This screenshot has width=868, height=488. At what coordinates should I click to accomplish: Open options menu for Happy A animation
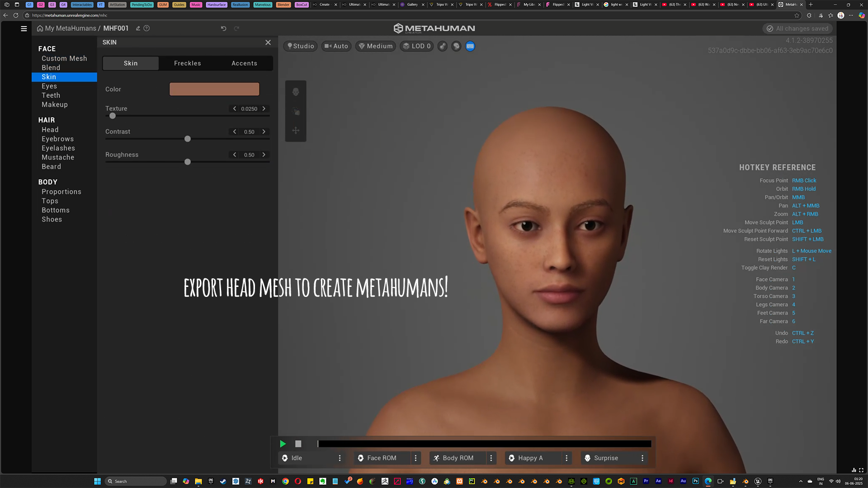click(x=566, y=458)
